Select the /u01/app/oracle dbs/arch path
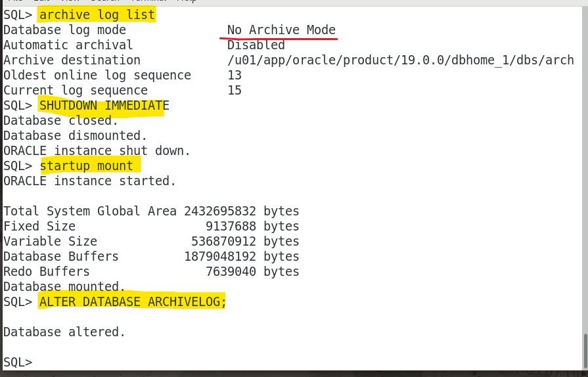Image resolution: width=588 pixels, height=377 pixels. 401,60
